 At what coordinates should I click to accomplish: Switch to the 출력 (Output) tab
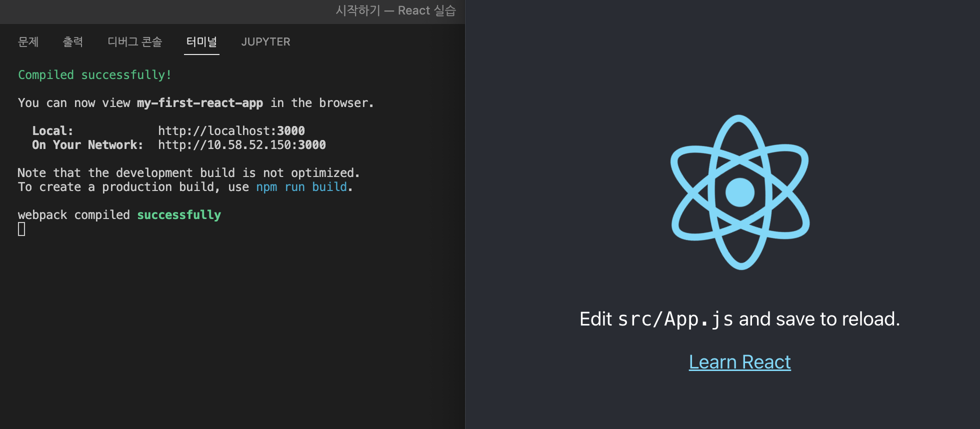tap(73, 42)
